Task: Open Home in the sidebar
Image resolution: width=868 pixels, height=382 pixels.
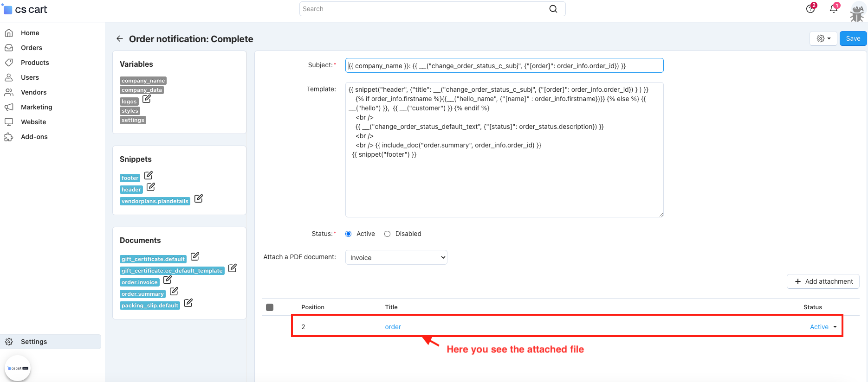Action: pyautogui.click(x=30, y=33)
